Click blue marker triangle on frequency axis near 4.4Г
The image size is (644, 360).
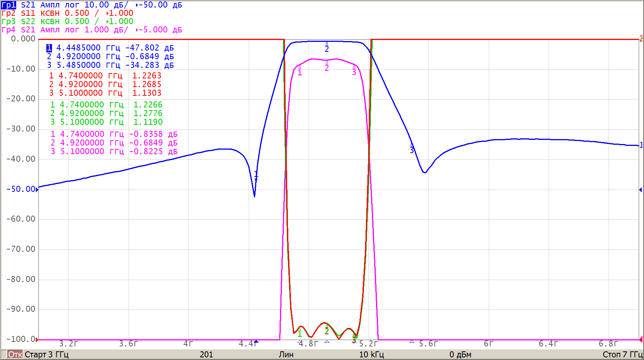pyautogui.click(x=256, y=342)
